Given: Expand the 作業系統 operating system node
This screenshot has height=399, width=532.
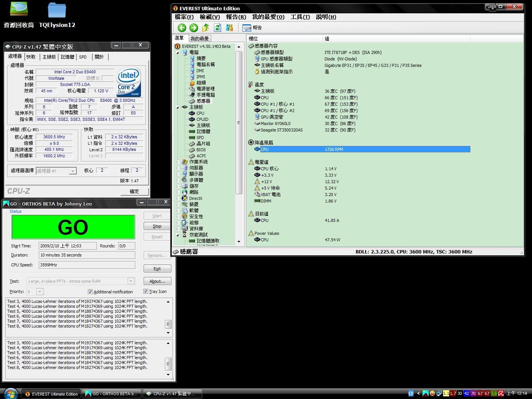Looking at the screenshot, I should 177,162.
